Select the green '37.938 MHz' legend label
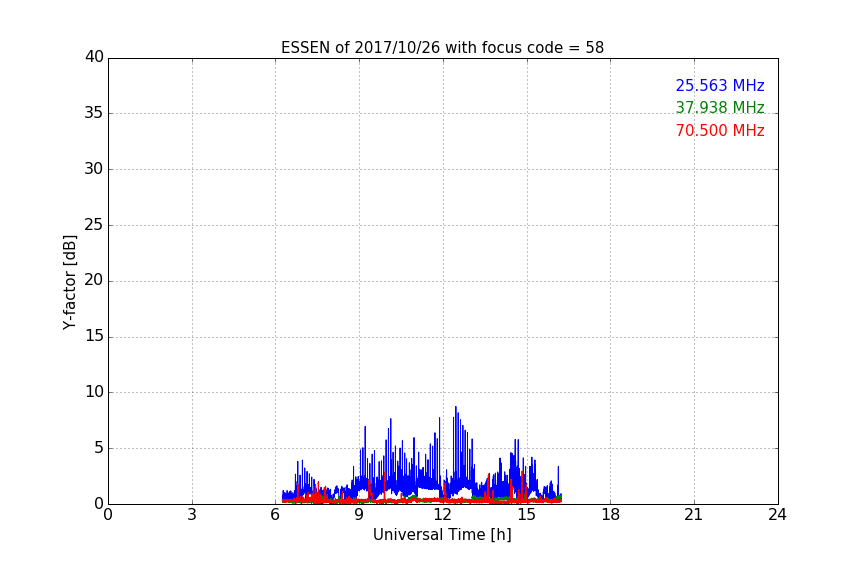864x576 pixels. pos(720,107)
